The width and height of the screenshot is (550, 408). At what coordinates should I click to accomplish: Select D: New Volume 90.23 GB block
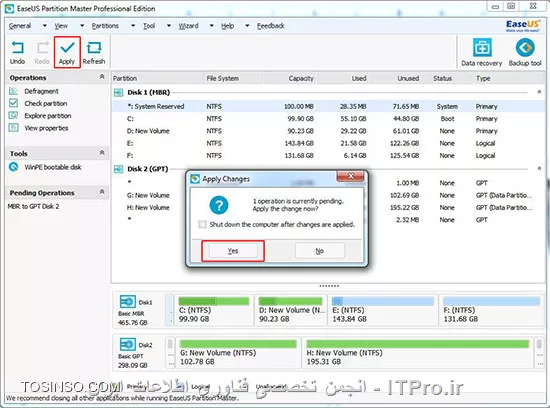tap(290, 310)
